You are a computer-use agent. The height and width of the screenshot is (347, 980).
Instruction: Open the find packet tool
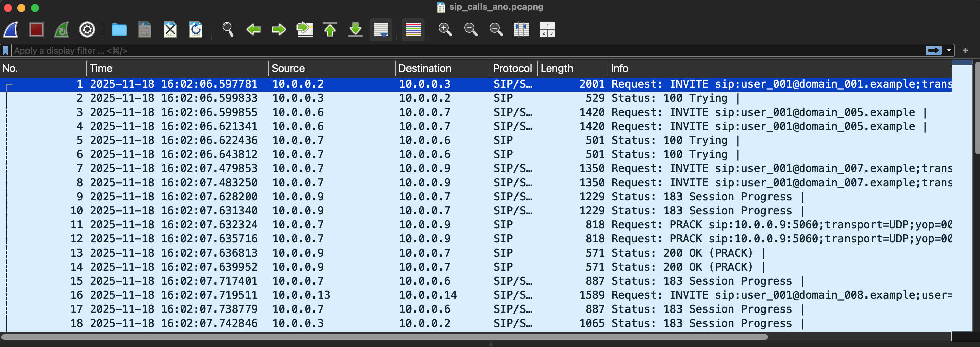click(227, 29)
